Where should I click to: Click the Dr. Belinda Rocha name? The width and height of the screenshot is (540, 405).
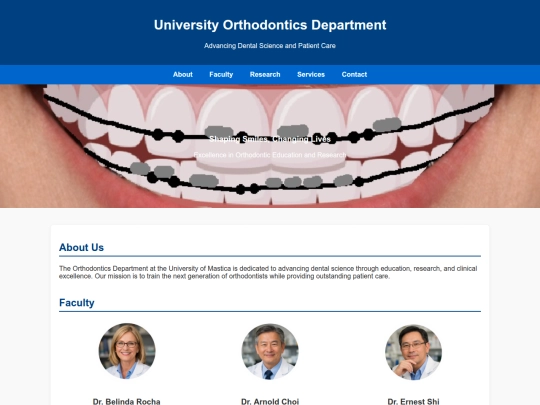click(x=126, y=402)
